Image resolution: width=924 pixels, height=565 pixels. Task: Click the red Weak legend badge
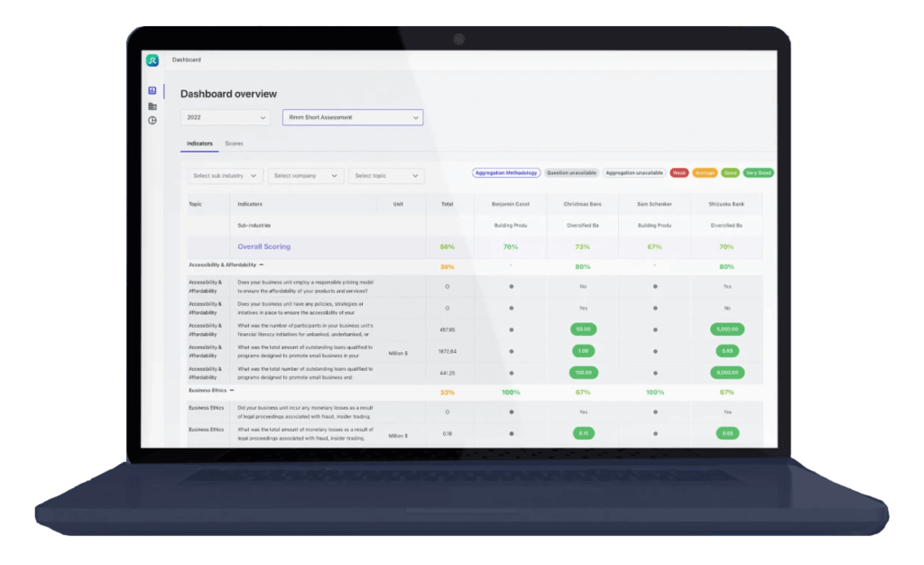(x=679, y=172)
